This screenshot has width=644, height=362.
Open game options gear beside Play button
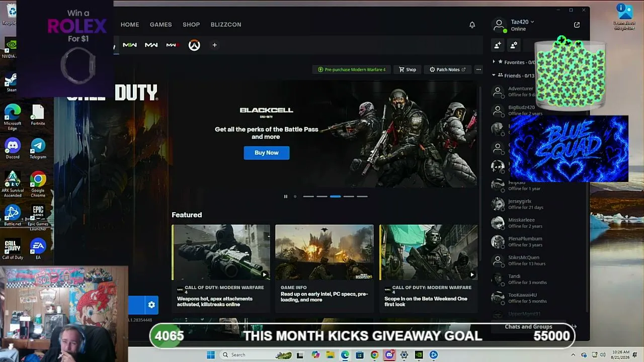point(151,305)
